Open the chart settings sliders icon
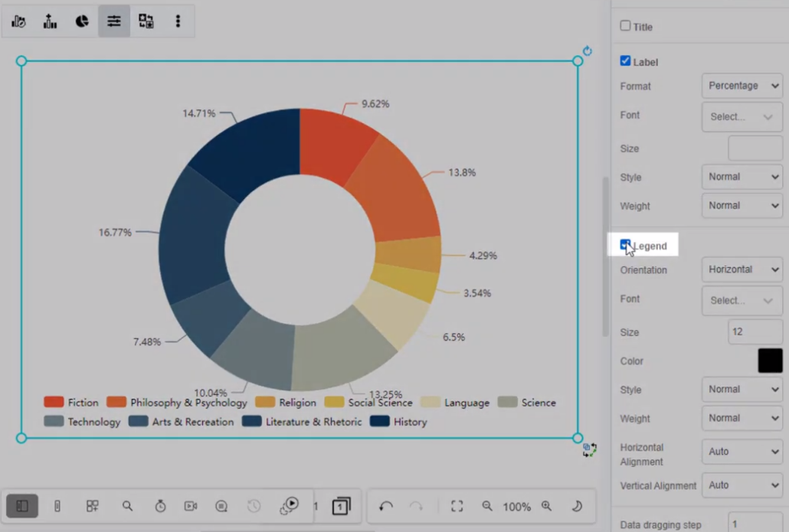The width and height of the screenshot is (789, 532). click(x=113, y=21)
